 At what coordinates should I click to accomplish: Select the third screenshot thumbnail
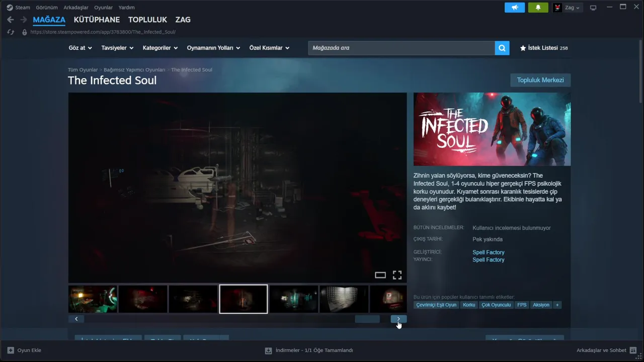pos(193,299)
